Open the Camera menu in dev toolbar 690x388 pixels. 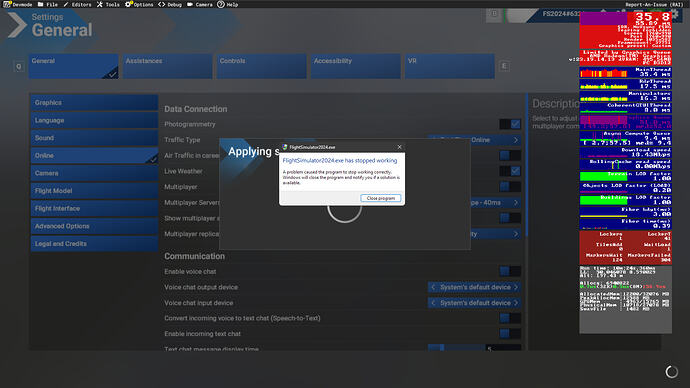(200, 4)
